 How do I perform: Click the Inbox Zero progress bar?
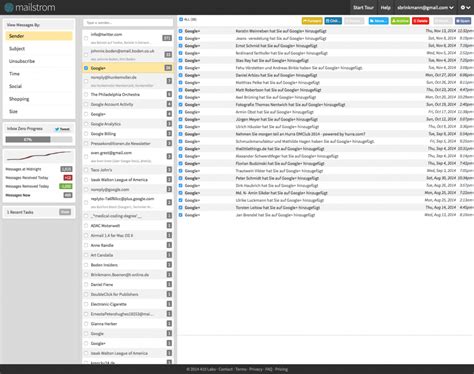[39, 139]
